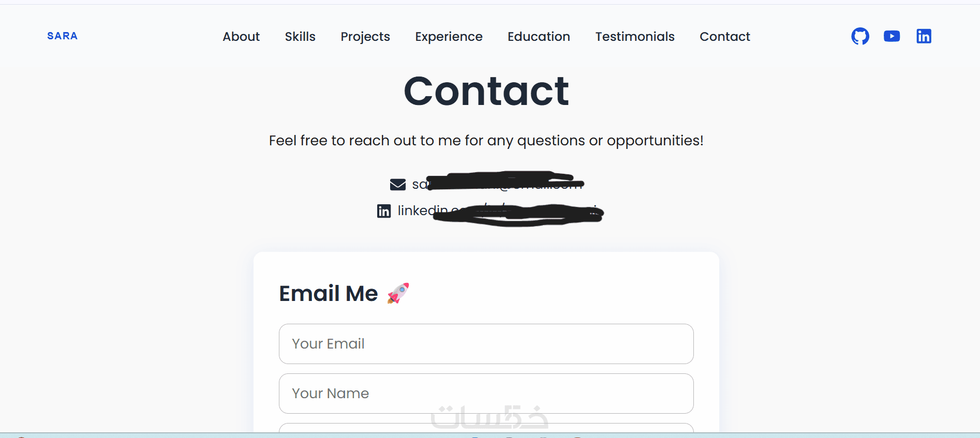Open the Testimonials nav item
980x438 pixels.
tap(635, 37)
